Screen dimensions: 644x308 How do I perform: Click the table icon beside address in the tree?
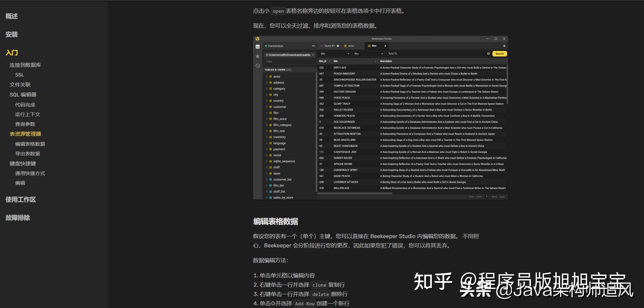pos(270,83)
